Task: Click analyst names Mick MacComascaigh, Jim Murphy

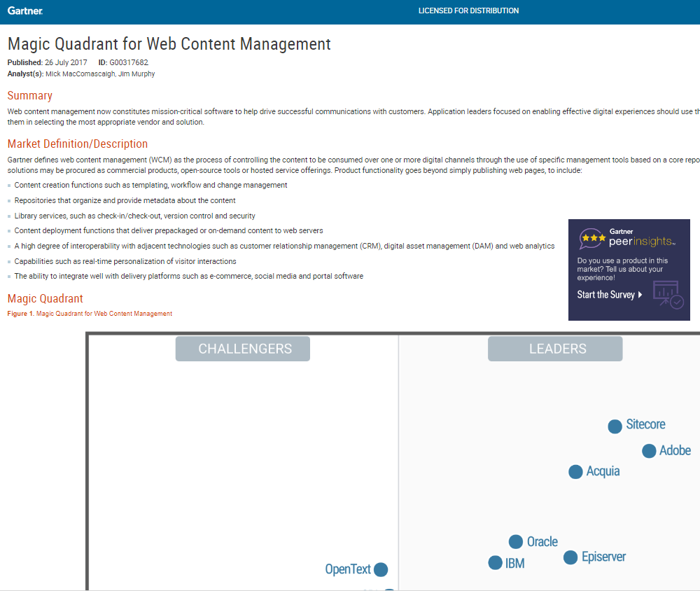Action: coord(100,74)
